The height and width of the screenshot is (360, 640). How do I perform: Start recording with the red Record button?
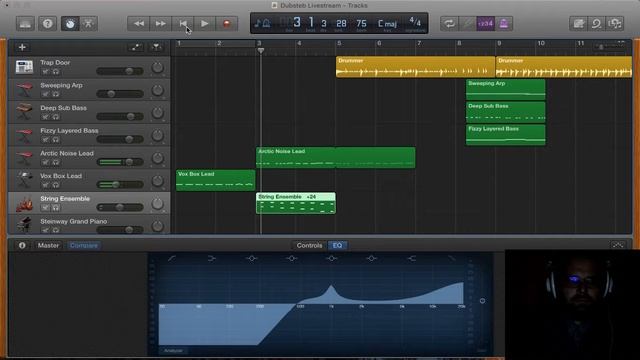pos(227,24)
